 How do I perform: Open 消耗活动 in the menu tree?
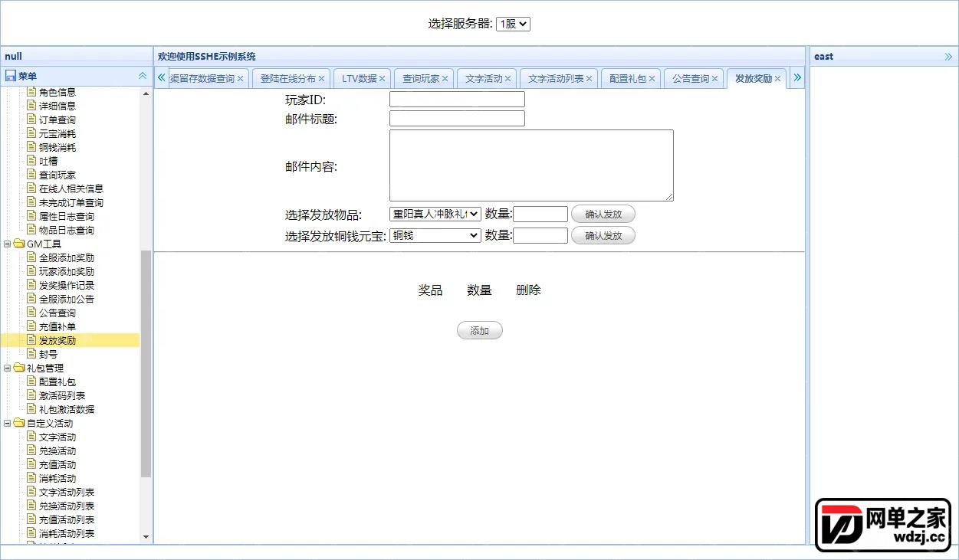[x=57, y=478]
